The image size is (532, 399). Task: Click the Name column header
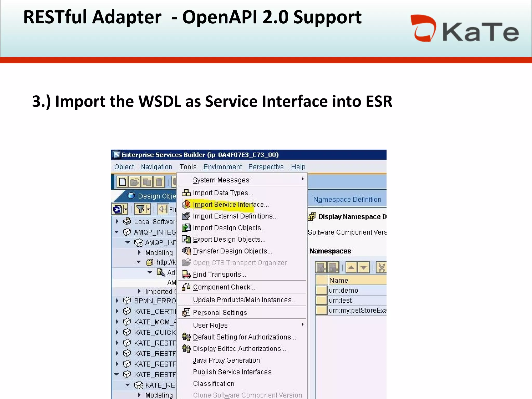[357, 280]
